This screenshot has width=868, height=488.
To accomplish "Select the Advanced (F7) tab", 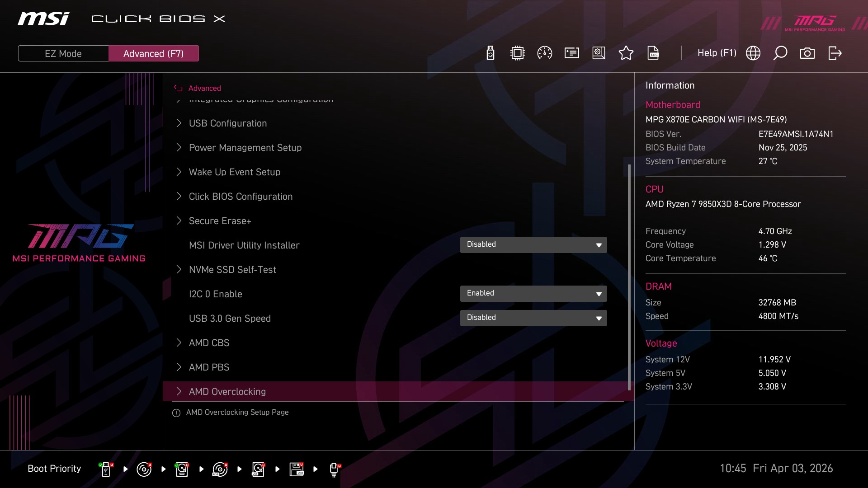I will pos(153,53).
